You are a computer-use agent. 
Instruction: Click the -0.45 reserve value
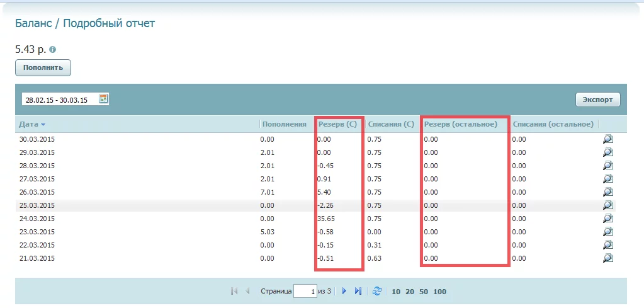[x=325, y=166]
